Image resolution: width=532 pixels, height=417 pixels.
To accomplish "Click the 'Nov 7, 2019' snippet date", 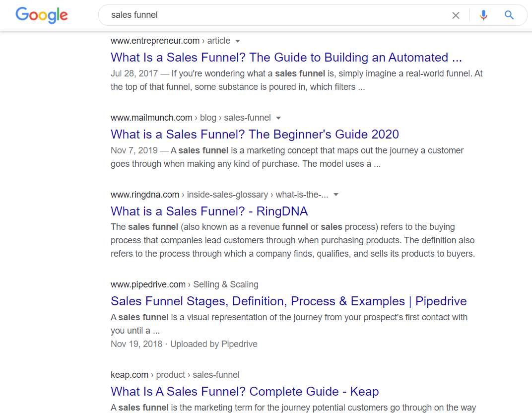I will 134,150.
